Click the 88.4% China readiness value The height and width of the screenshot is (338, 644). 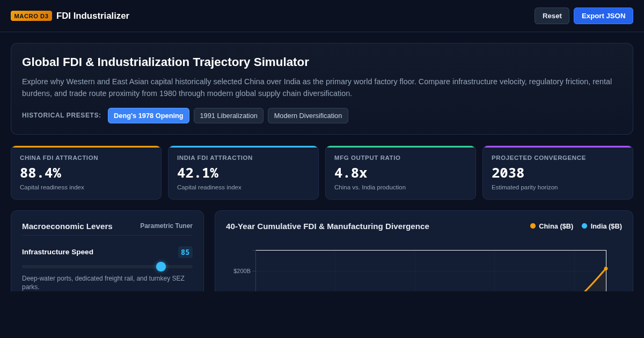coord(40,173)
